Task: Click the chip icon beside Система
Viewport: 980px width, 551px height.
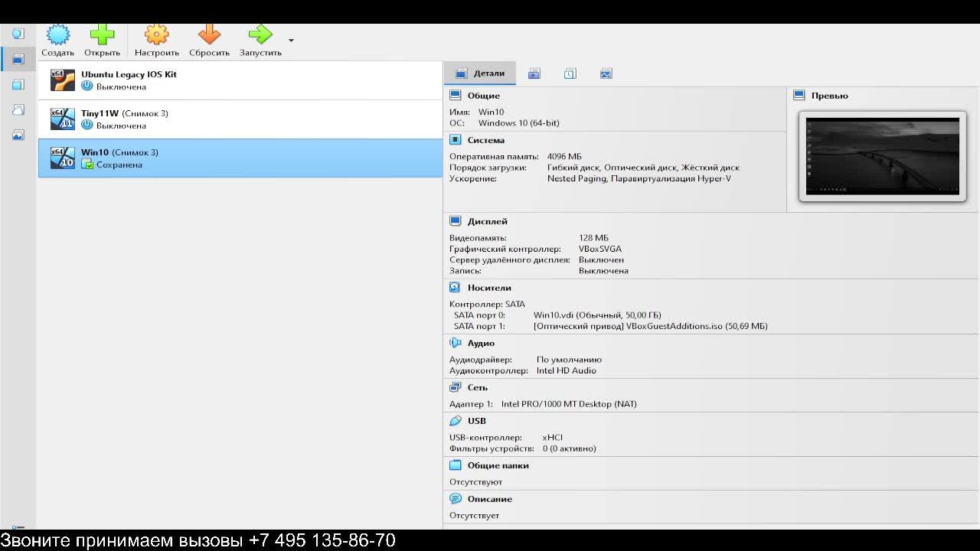Action: tap(456, 140)
